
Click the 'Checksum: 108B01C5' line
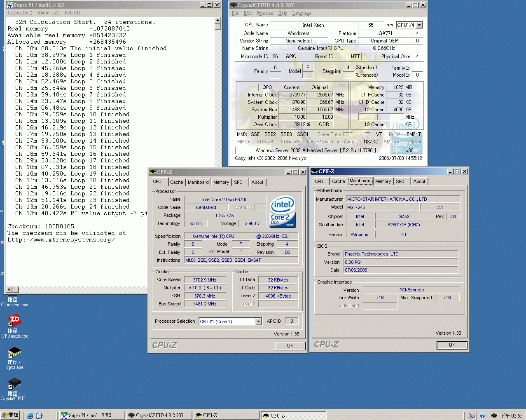click(41, 227)
